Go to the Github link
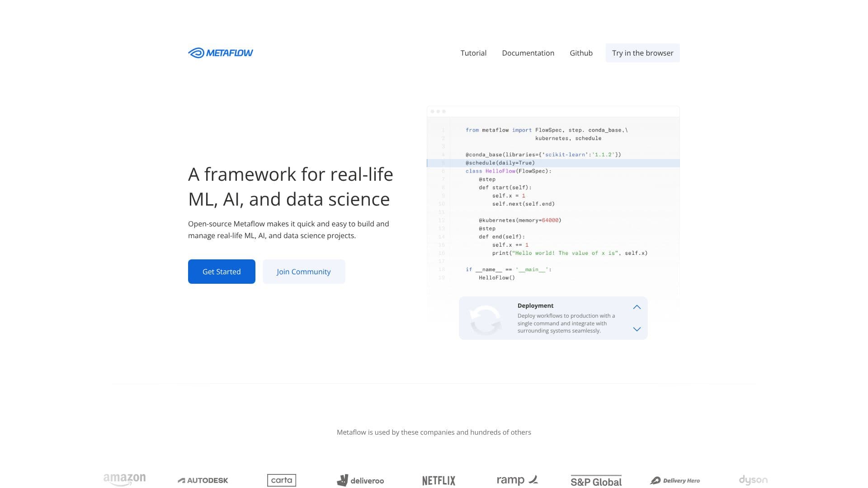Viewport: 868px width, 488px height. tap(581, 53)
